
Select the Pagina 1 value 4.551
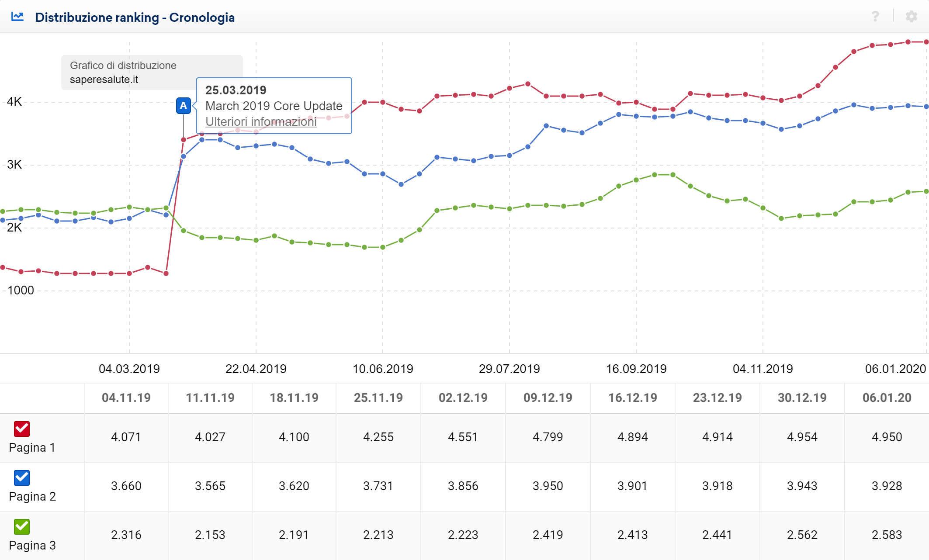pos(463,437)
